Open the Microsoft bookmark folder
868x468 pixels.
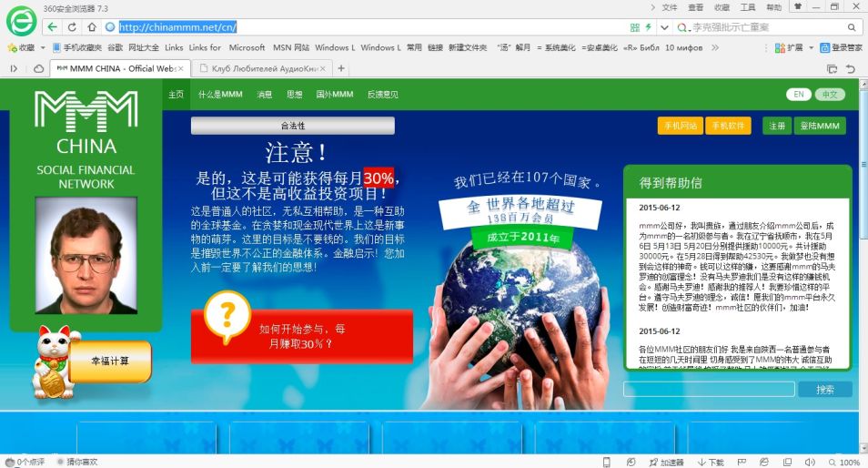(247, 47)
